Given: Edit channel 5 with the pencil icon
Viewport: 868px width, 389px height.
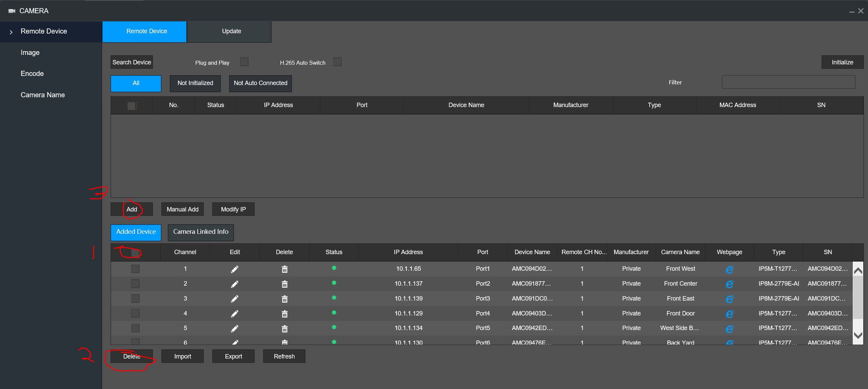Looking at the screenshot, I should (x=235, y=329).
